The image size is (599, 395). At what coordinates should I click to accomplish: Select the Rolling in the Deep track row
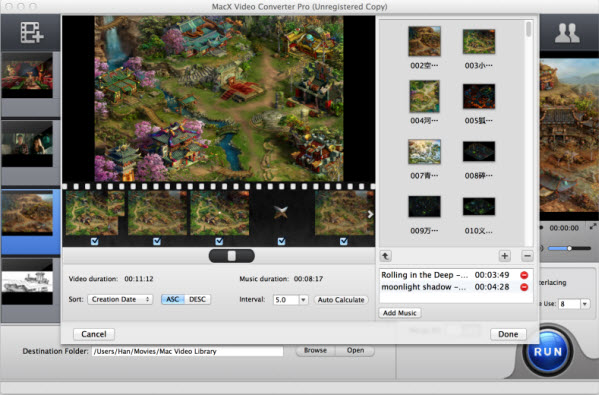tap(455, 275)
